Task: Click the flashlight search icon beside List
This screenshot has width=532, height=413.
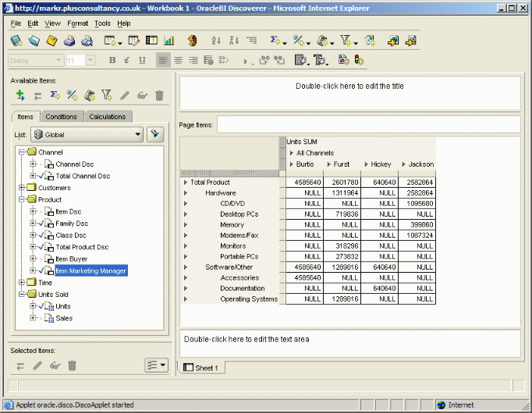Action: [x=155, y=135]
